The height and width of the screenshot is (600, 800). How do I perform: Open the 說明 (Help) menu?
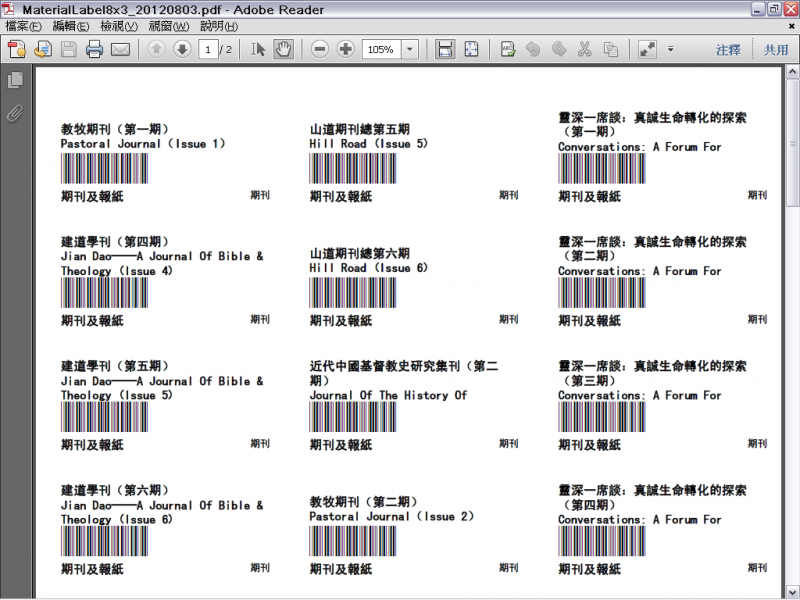(x=218, y=26)
